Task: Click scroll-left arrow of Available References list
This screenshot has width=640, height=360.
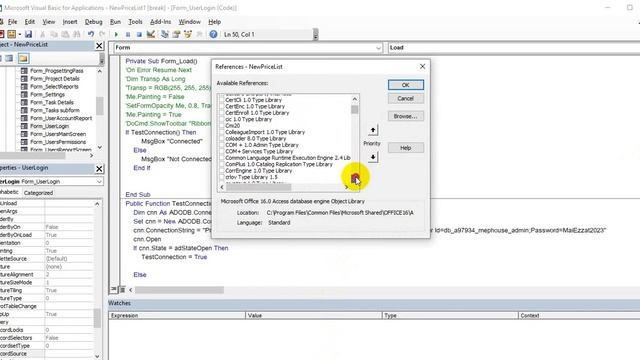Action: coord(222,187)
